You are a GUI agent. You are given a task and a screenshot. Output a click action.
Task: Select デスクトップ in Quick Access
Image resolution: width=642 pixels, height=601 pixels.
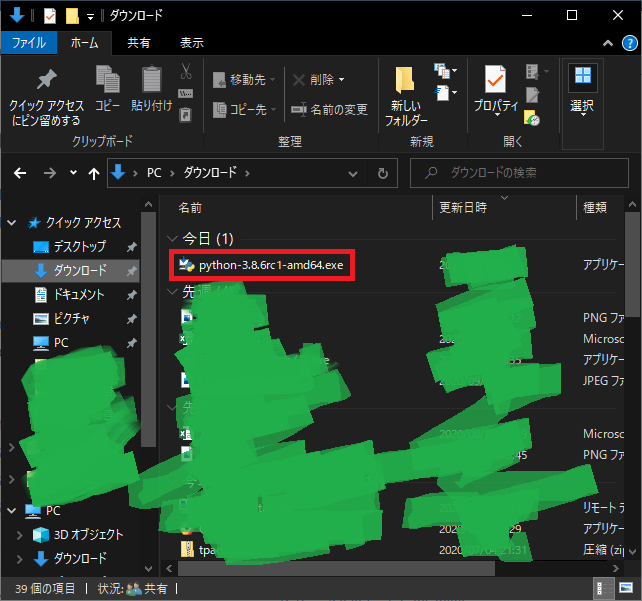click(x=70, y=246)
